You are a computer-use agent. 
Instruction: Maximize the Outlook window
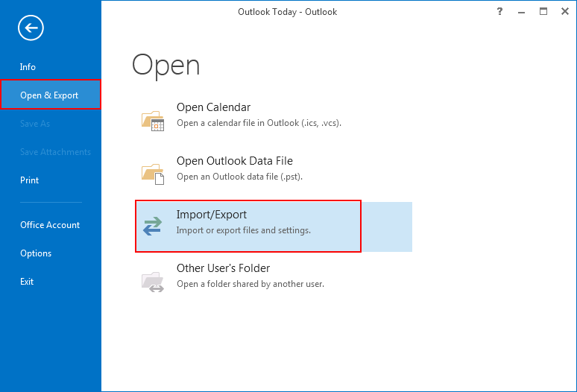(x=543, y=11)
